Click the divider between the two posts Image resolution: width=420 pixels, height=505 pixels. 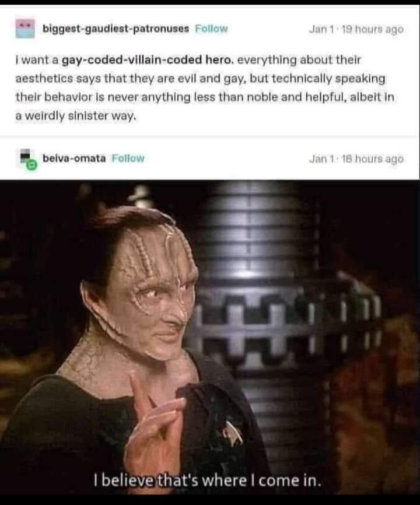[210, 137]
